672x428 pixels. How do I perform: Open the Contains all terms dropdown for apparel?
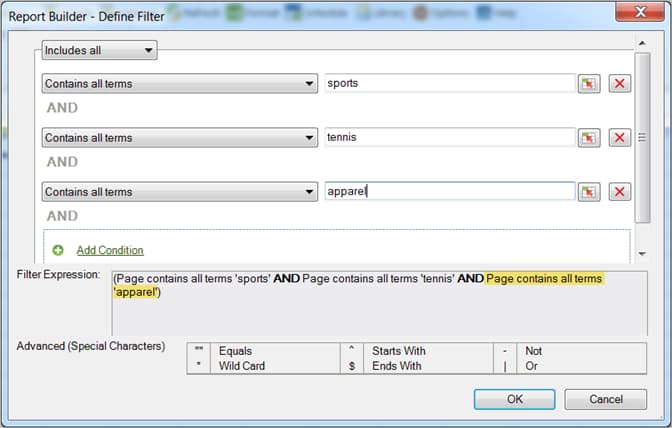180,192
